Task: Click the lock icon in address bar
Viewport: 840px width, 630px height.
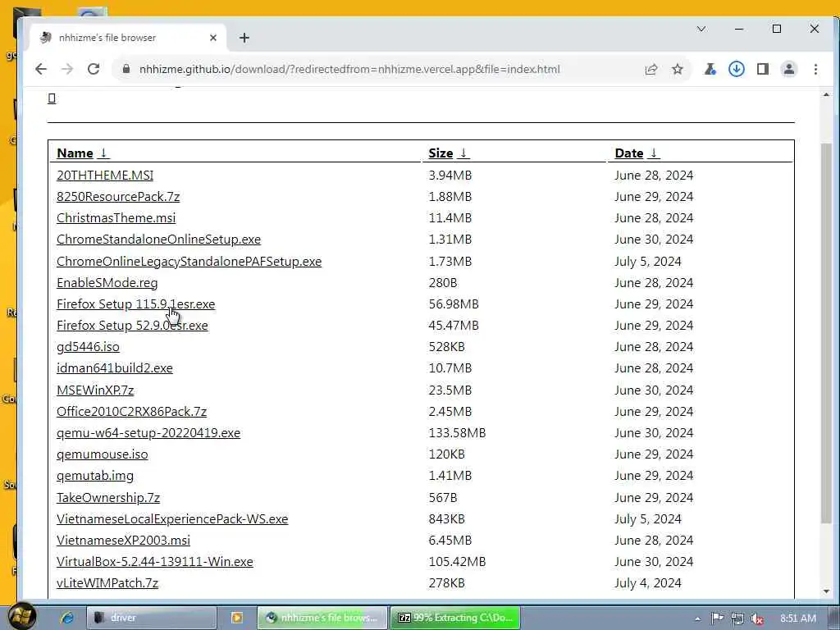Action: 126,69
